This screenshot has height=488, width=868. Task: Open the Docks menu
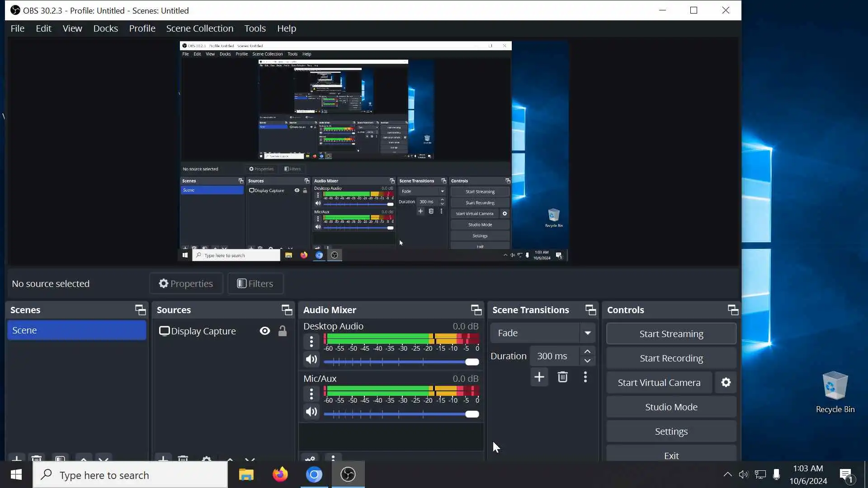pos(105,28)
